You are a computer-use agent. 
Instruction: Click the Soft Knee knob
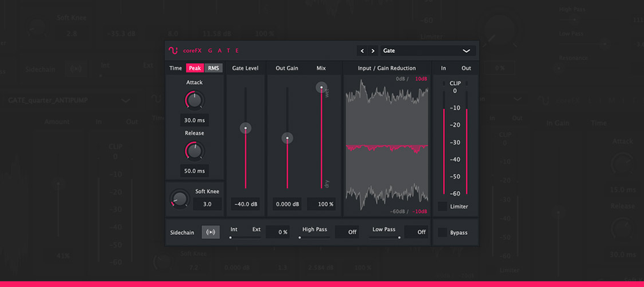coord(180,199)
